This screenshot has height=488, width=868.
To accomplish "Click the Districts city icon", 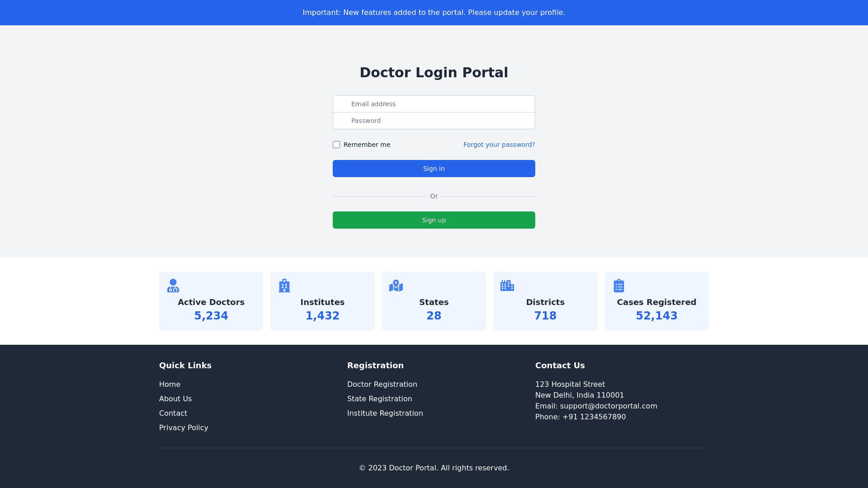I will [507, 286].
